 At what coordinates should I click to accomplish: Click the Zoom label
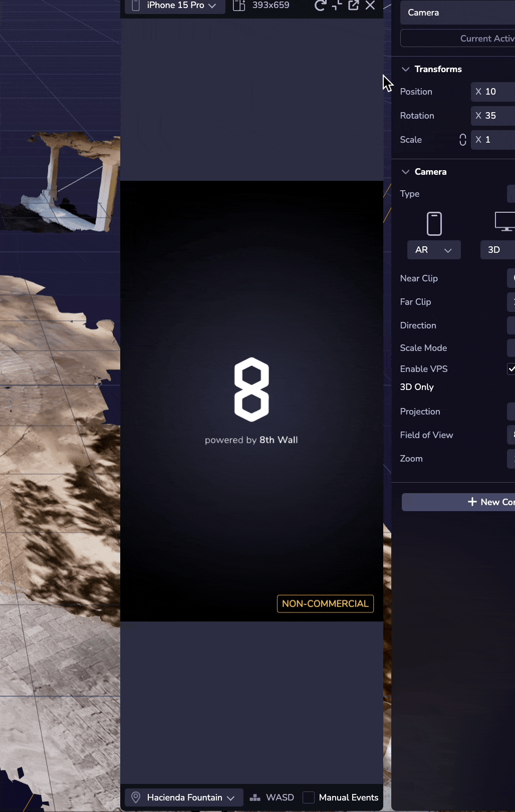click(411, 459)
